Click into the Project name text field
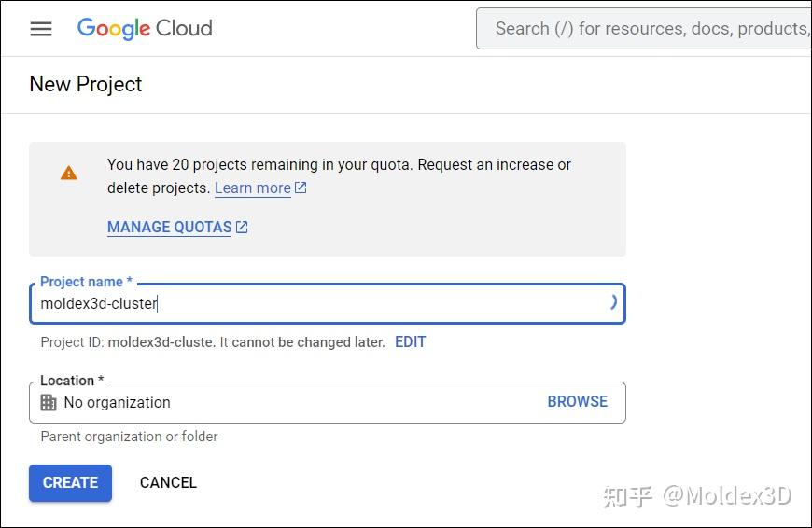 pos(317,304)
